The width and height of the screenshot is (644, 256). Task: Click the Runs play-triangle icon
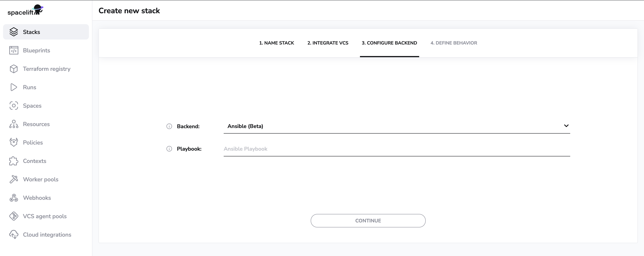point(14,87)
